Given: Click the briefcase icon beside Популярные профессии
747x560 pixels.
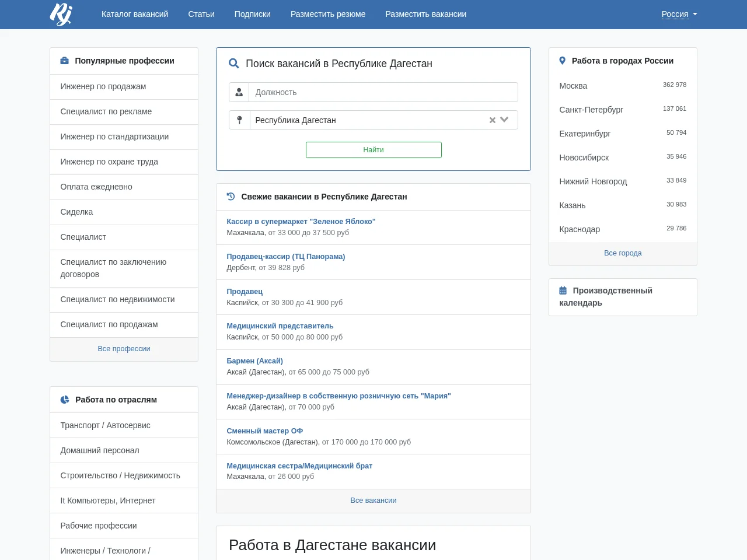Looking at the screenshot, I should (x=65, y=61).
